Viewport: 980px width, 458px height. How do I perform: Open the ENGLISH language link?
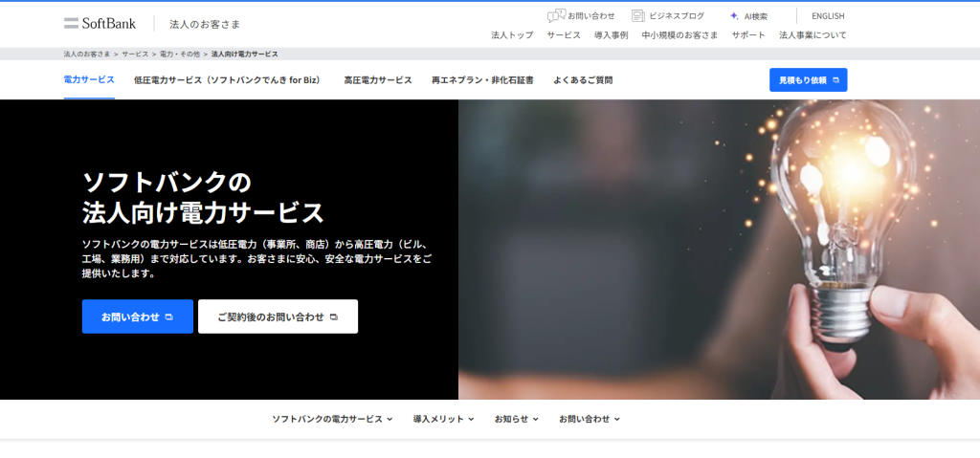click(828, 16)
